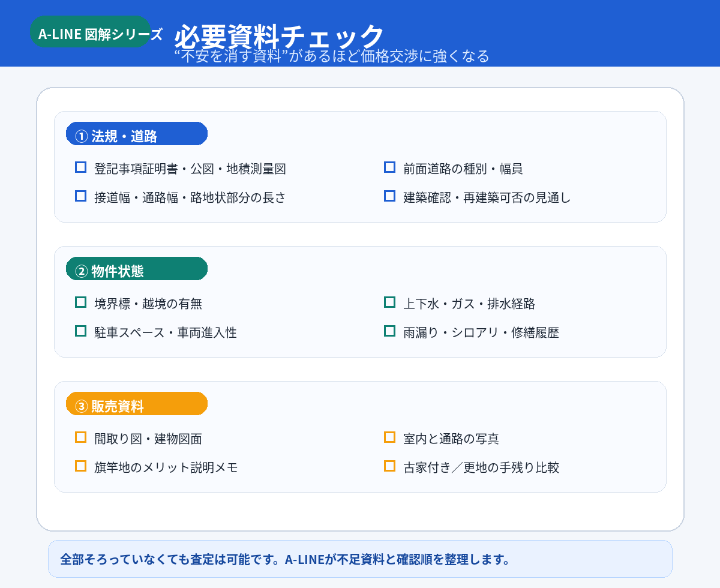Click the subtitle about 価格交渉に強くなる
Screen dimensions: 720x588
point(331,56)
